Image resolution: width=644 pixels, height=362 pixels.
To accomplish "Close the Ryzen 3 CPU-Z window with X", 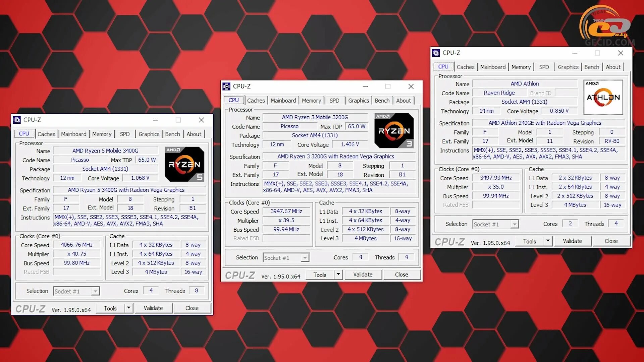I will tap(411, 86).
